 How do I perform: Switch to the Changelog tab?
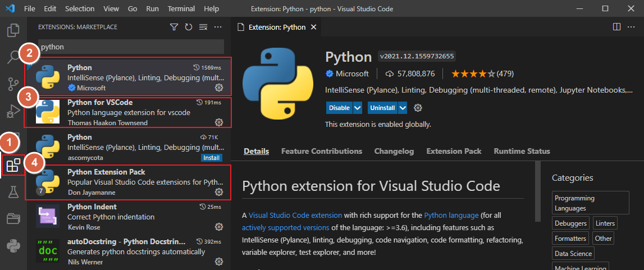click(x=394, y=151)
